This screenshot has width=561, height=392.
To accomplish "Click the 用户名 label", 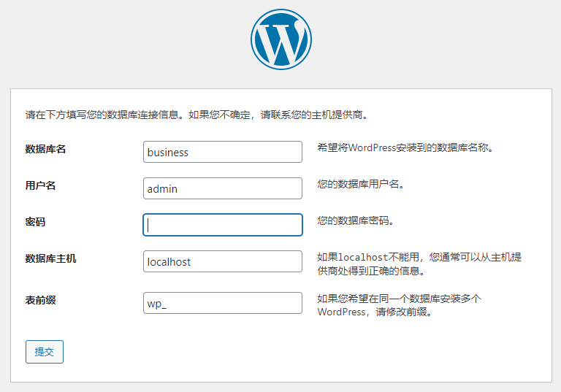I will click(x=40, y=185).
